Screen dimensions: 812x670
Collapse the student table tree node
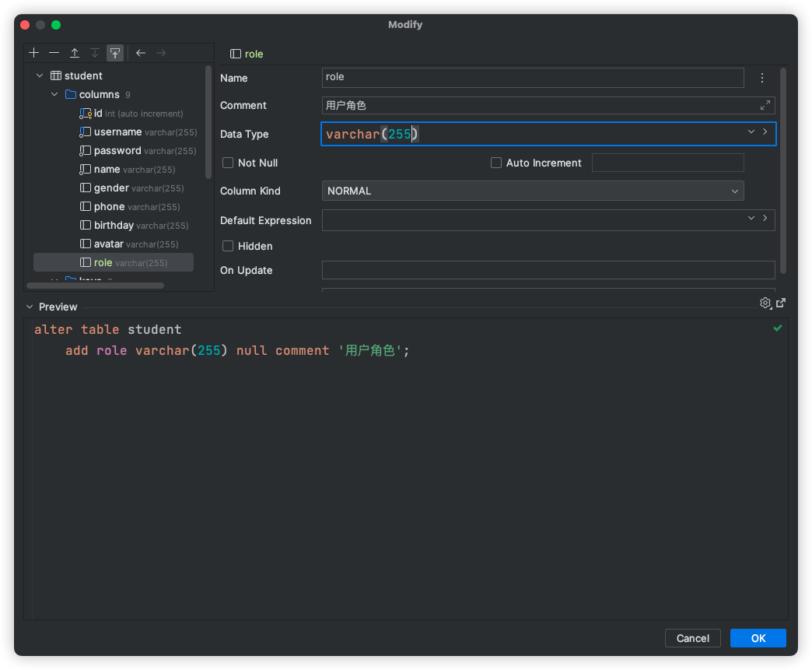coord(40,75)
